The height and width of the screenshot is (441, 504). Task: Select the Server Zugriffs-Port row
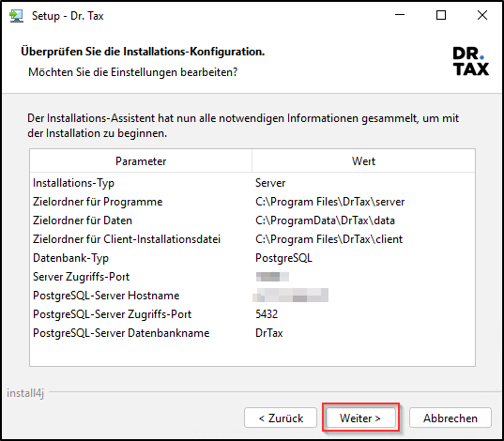252,277
